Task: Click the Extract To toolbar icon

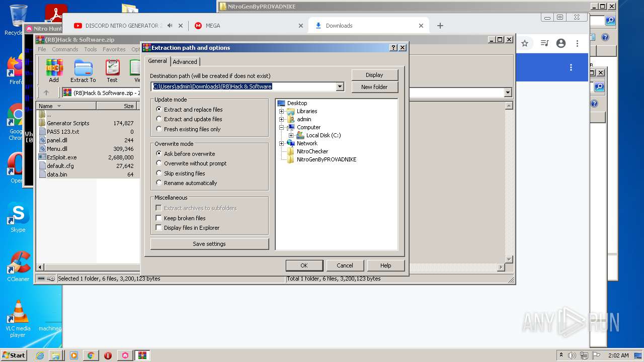Action: click(x=83, y=70)
